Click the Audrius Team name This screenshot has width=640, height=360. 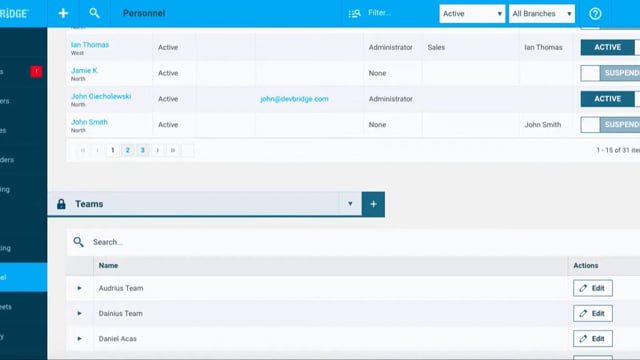tap(121, 288)
